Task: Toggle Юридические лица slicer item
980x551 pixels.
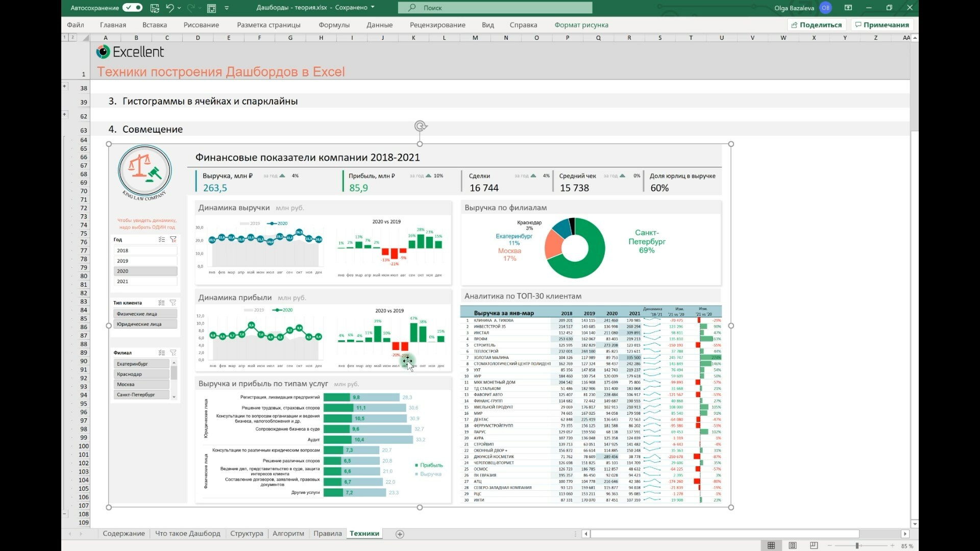Action: pyautogui.click(x=145, y=324)
